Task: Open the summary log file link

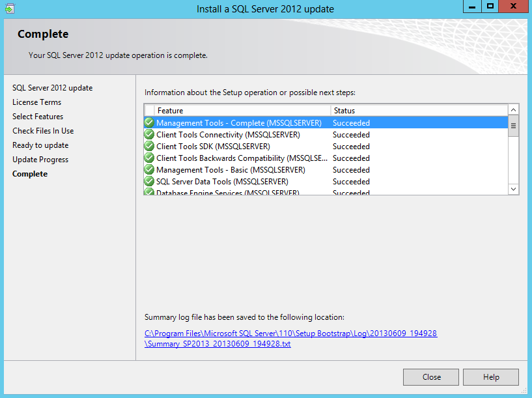Action: pos(291,338)
